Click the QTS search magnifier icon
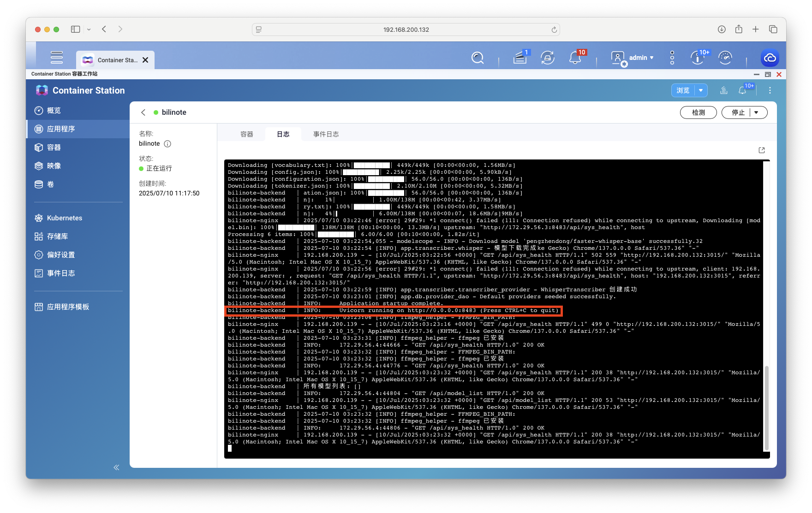The height and width of the screenshot is (513, 812). point(478,58)
